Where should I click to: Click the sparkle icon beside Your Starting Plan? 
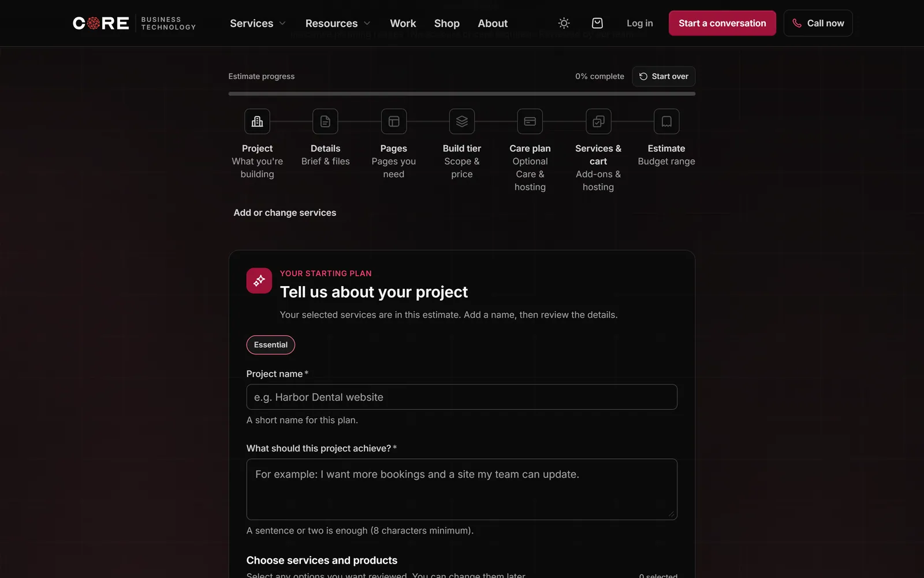click(x=259, y=280)
